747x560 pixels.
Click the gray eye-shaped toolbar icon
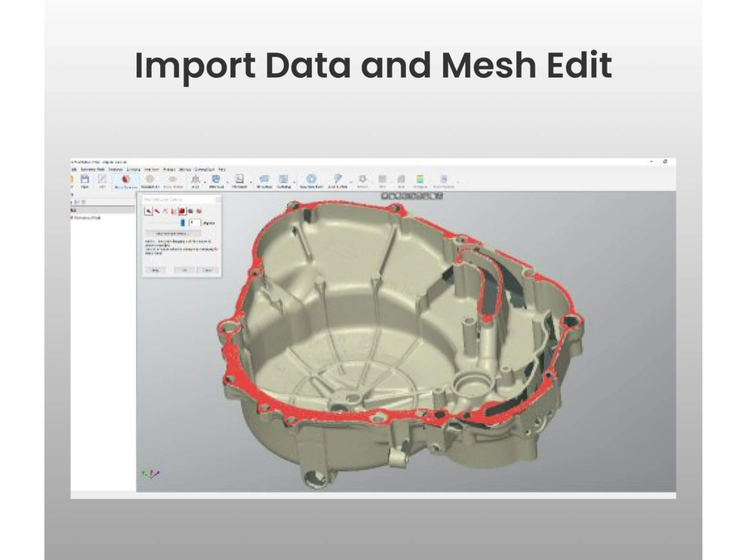pyautogui.click(x=173, y=179)
